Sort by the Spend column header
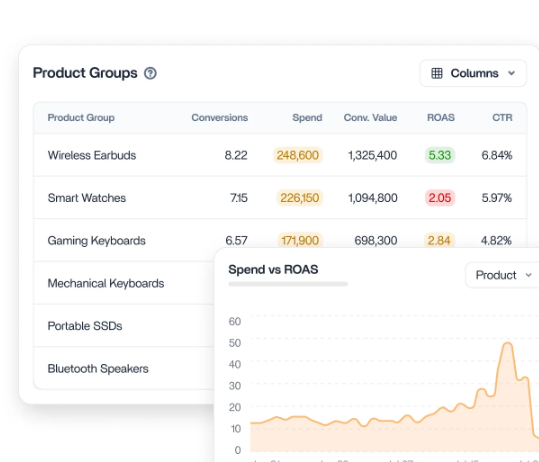This screenshot has height=462, width=539. point(307,118)
